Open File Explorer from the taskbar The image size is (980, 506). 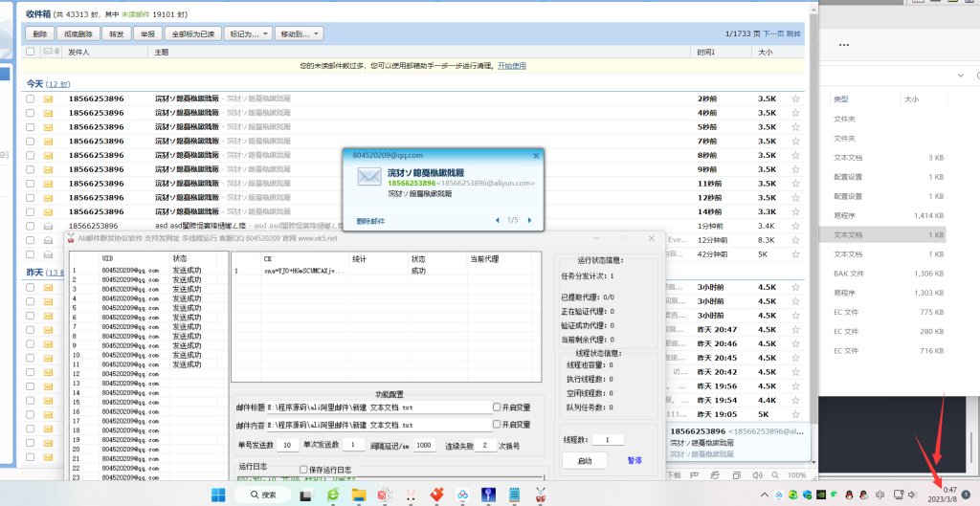pos(359,495)
